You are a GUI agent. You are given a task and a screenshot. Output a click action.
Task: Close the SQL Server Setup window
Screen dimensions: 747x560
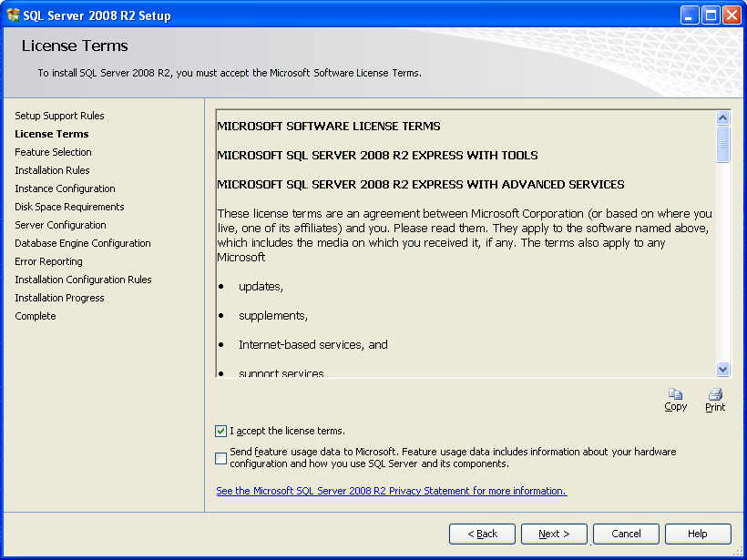[732, 15]
